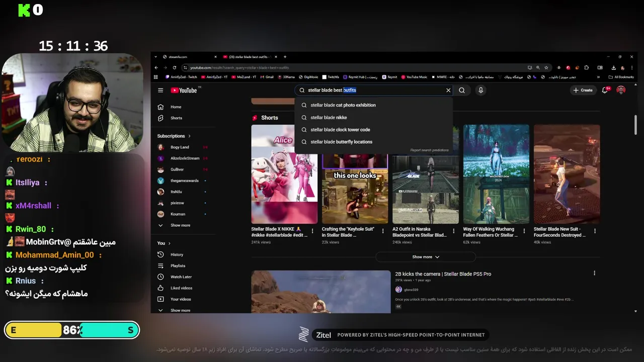Expand Show more below Your videos

point(181,310)
